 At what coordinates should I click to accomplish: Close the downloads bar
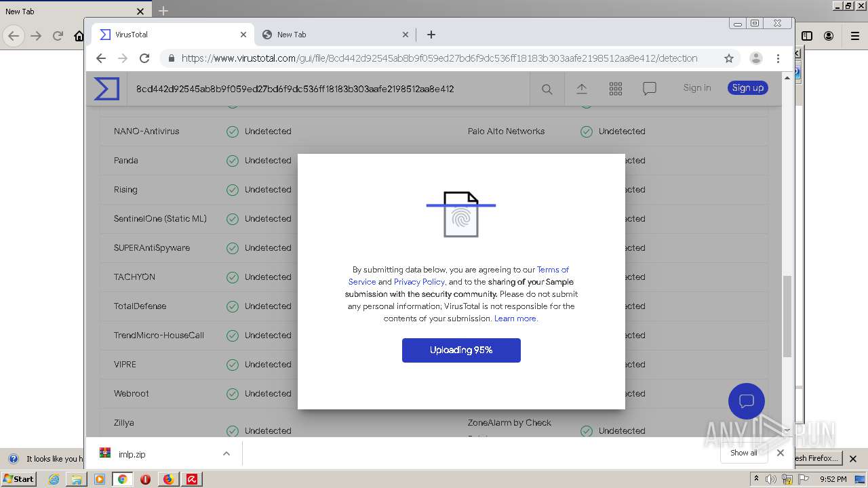(781, 453)
